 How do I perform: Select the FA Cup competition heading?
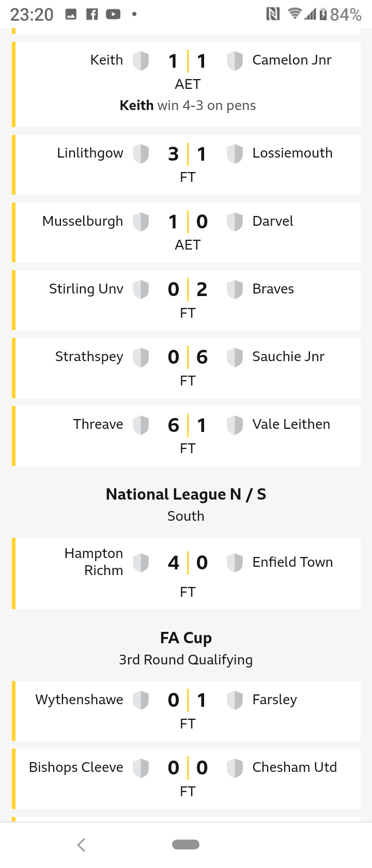coord(186,638)
